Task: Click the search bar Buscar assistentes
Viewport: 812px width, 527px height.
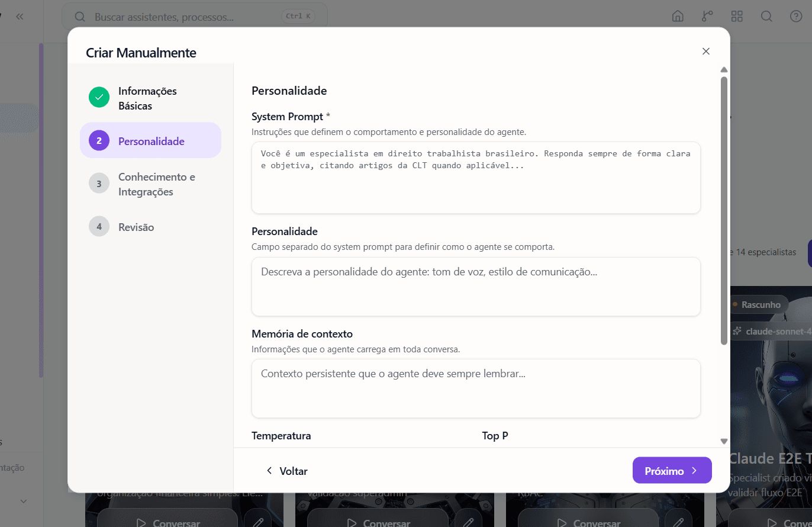Action: 195,17
